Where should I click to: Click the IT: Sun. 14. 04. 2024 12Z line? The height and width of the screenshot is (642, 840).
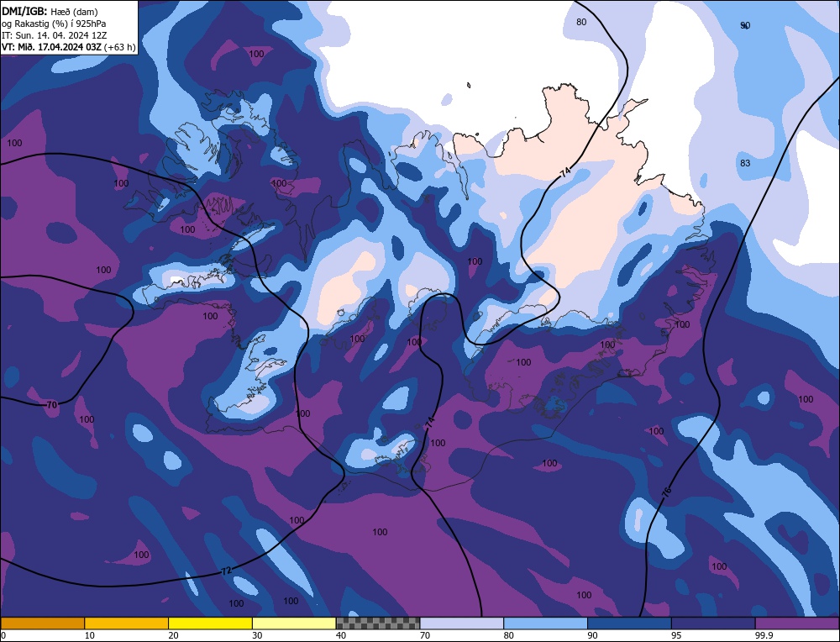54,35
